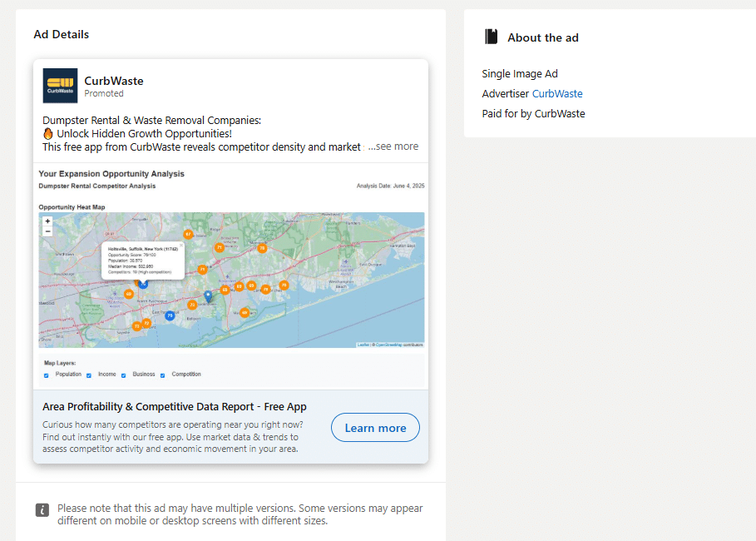Click the OpenStreetMap attribution link
756x541 pixels.
389,345
